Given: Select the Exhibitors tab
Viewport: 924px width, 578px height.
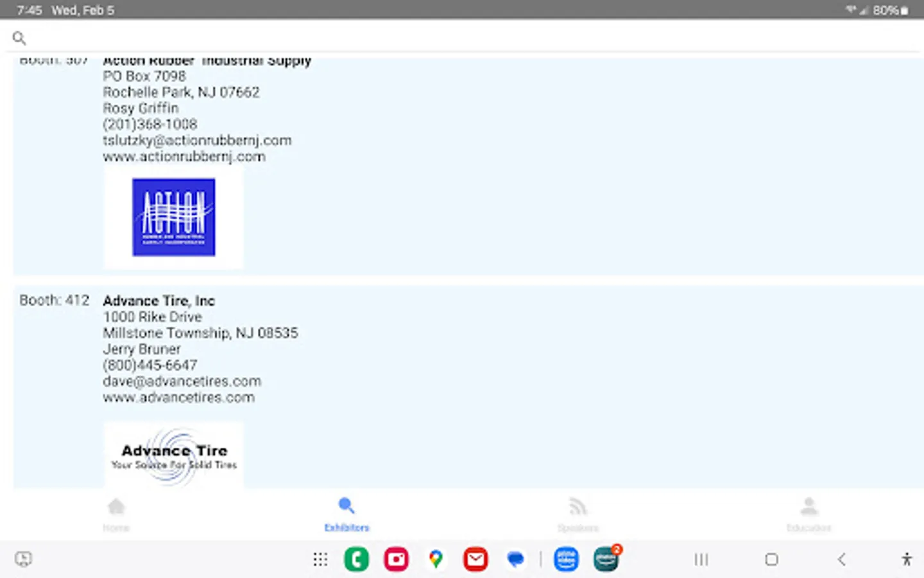Looking at the screenshot, I should (x=346, y=514).
